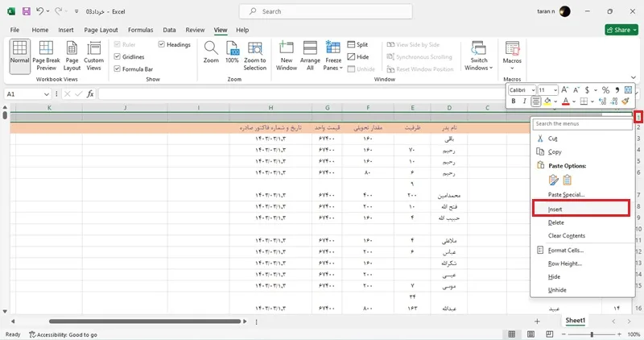Adjust the zoom slider in status bar
Viewport: 644px width, 340px height.
point(592,334)
